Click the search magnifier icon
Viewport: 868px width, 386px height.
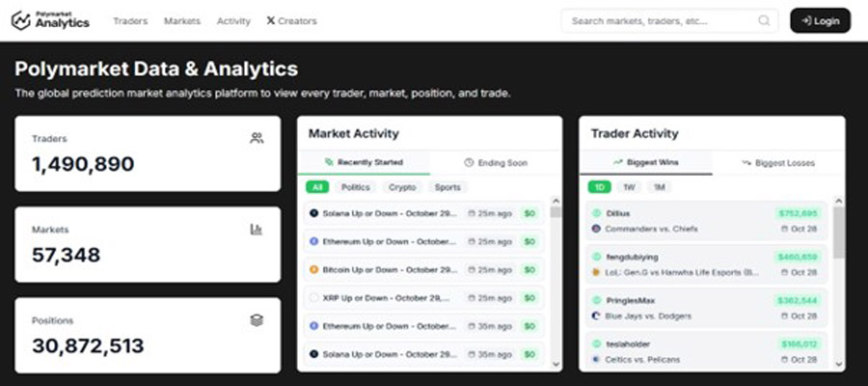point(764,21)
